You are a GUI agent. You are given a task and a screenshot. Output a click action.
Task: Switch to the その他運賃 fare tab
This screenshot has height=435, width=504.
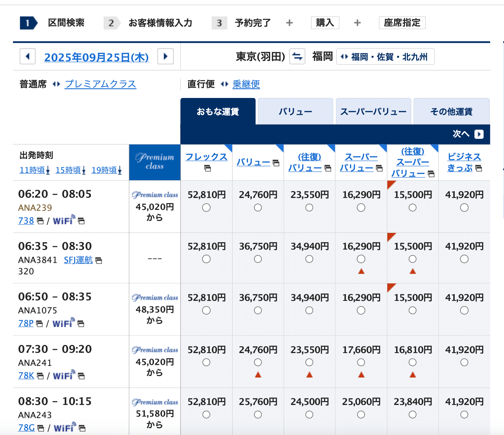(x=452, y=111)
